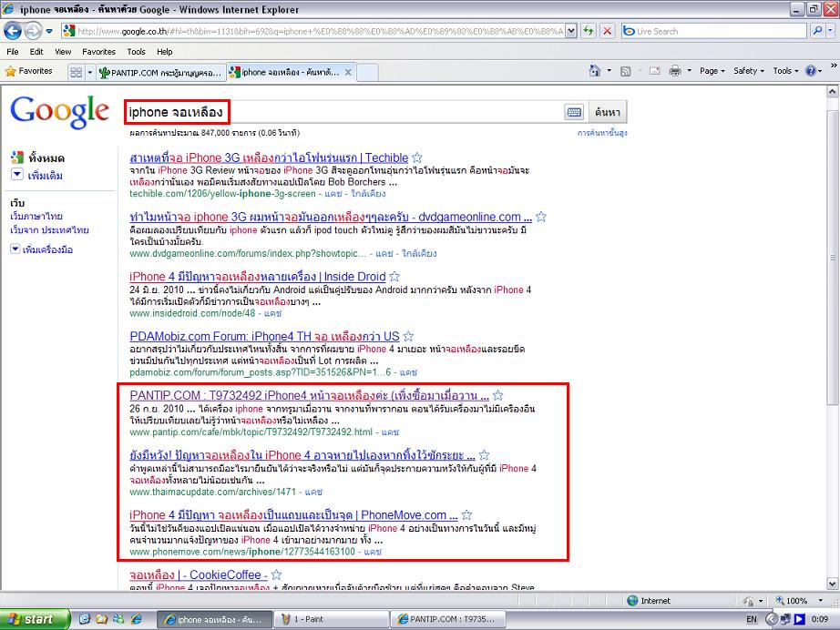The image size is (840, 630).
Task: Star the PANTIP.COM T9732492 result
Action: pyautogui.click(x=497, y=395)
